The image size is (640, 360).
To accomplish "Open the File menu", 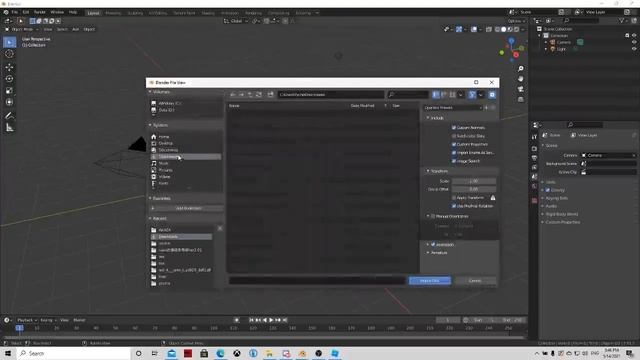I will (x=14, y=12).
